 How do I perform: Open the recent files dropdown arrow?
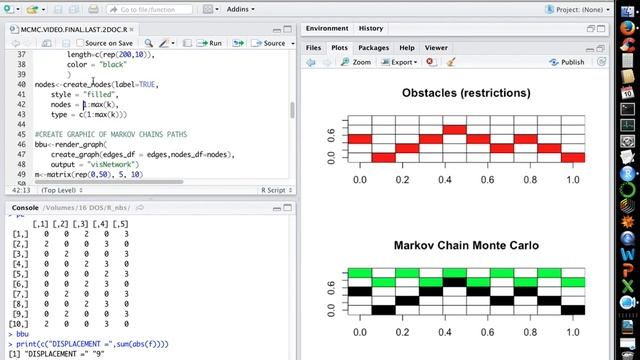43,9
